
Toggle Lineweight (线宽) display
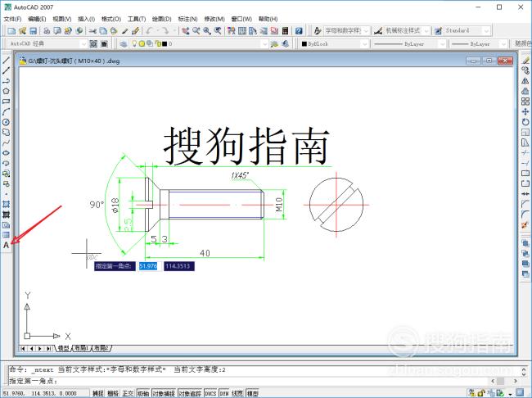click(237, 393)
